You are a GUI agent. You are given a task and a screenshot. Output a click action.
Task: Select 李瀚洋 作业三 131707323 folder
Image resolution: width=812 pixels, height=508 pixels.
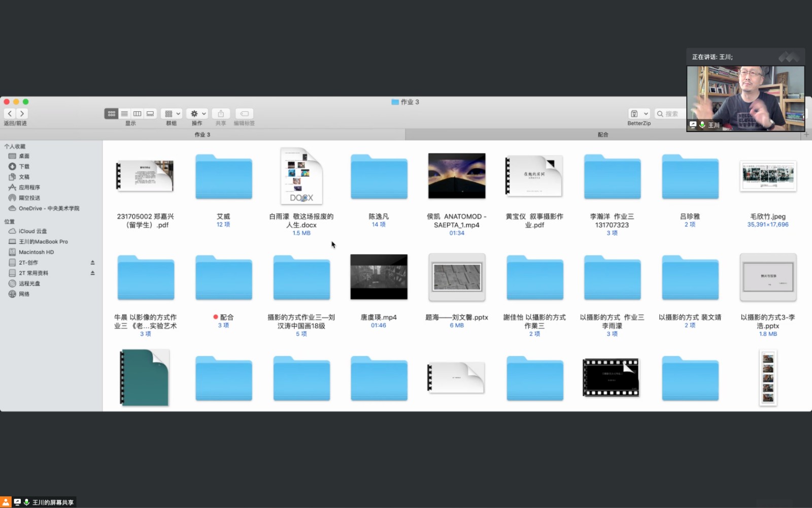tap(612, 176)
